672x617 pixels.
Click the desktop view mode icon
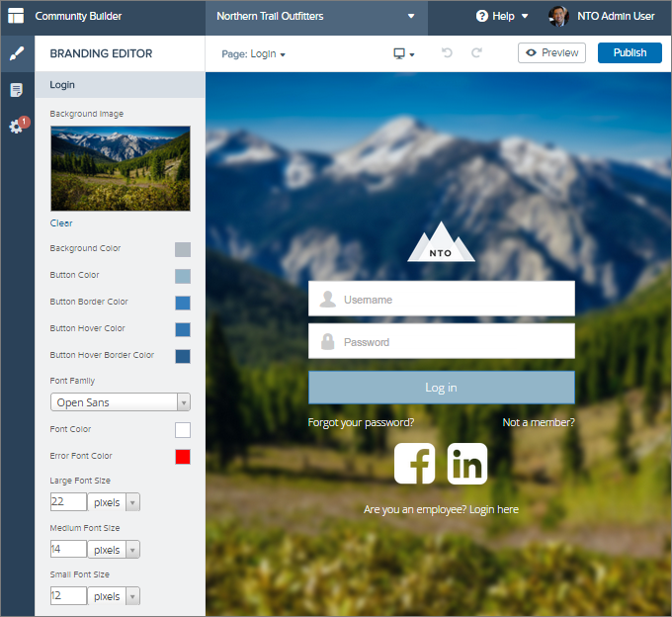[399, 53]
